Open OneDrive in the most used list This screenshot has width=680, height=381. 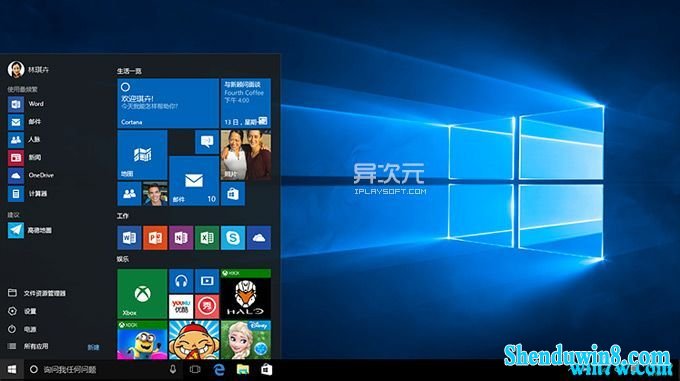tap(31, 176)
